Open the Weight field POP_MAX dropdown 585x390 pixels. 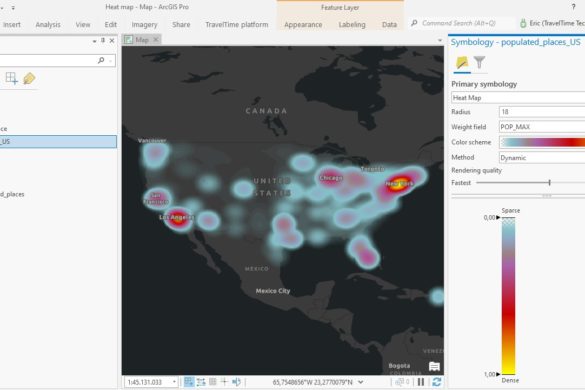(542, 127)
